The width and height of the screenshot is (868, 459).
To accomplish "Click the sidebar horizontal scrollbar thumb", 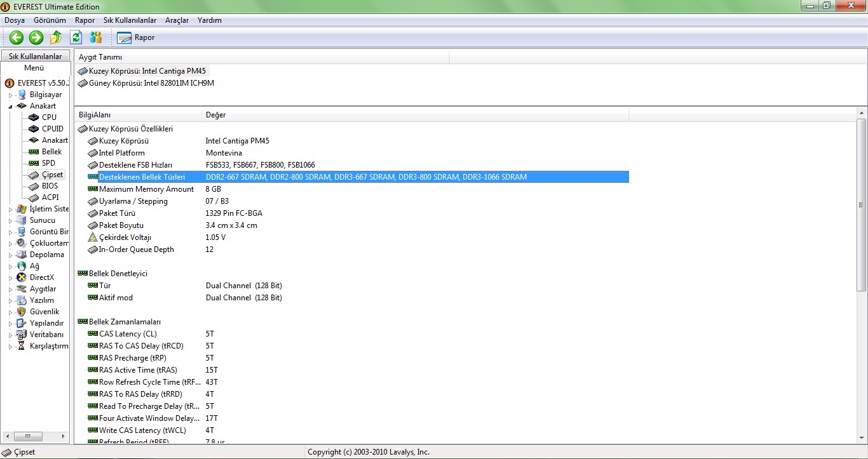I will (x=28, y=437).
